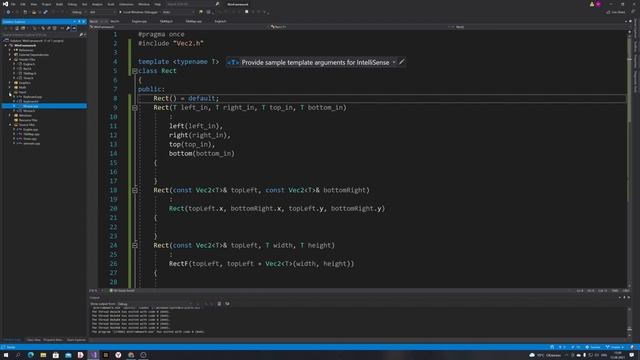Viewport: 640px width, 360px height.
Task: Select Rect.h in Solution Explorer
Action: point(27,69)
